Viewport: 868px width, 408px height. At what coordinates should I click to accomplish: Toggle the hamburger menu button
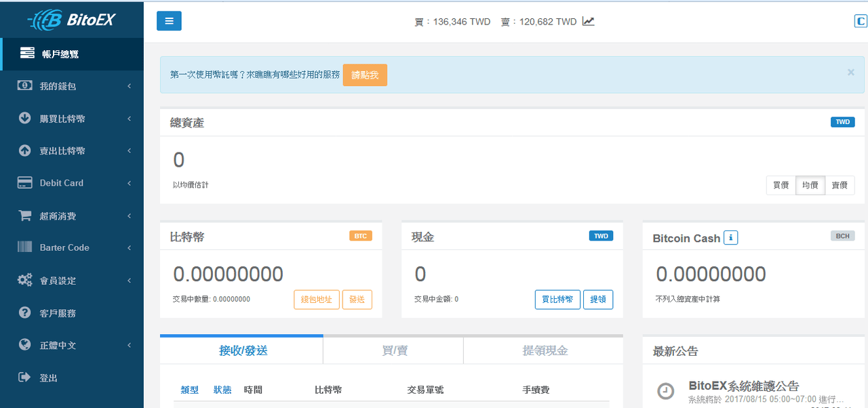click(x=169, y=21)
